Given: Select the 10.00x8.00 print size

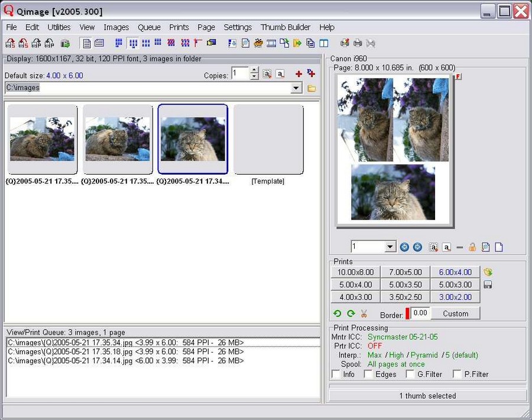Looking at the screenshot, I should (355, 272).
